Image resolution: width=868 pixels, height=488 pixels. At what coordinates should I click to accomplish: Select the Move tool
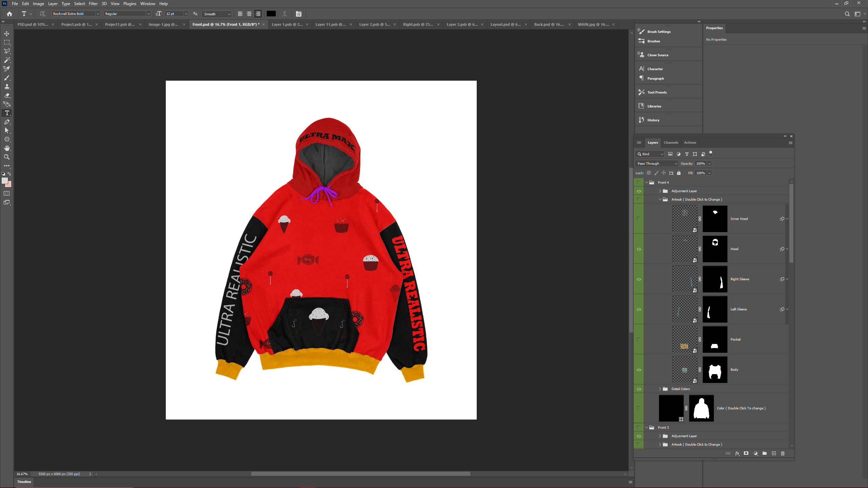pos(7,34)
